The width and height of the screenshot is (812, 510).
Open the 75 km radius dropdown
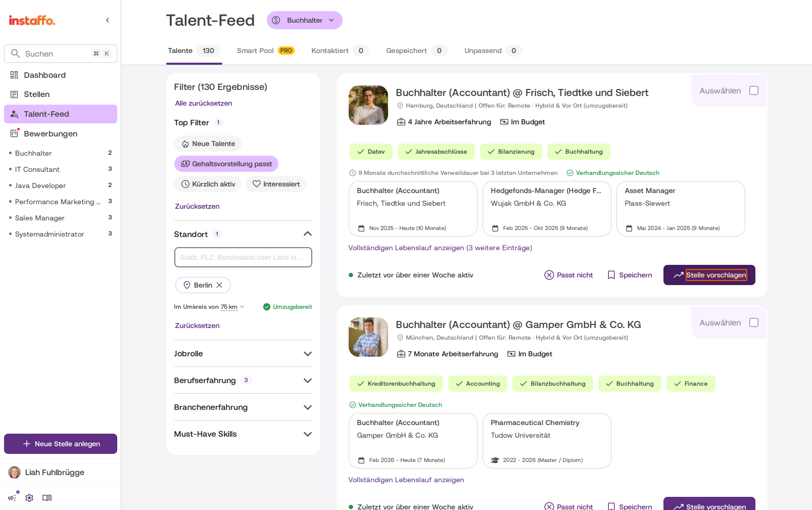[x=232, y=307]
